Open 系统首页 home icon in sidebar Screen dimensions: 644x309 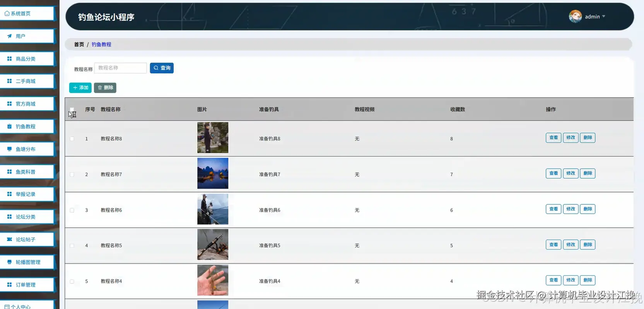click(7, 14)
